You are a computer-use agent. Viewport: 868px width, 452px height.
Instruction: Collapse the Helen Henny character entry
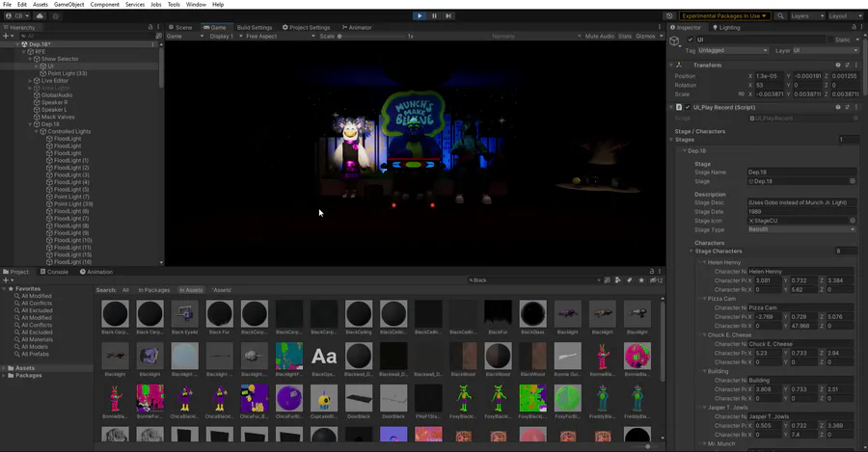[x=704, y=262]
